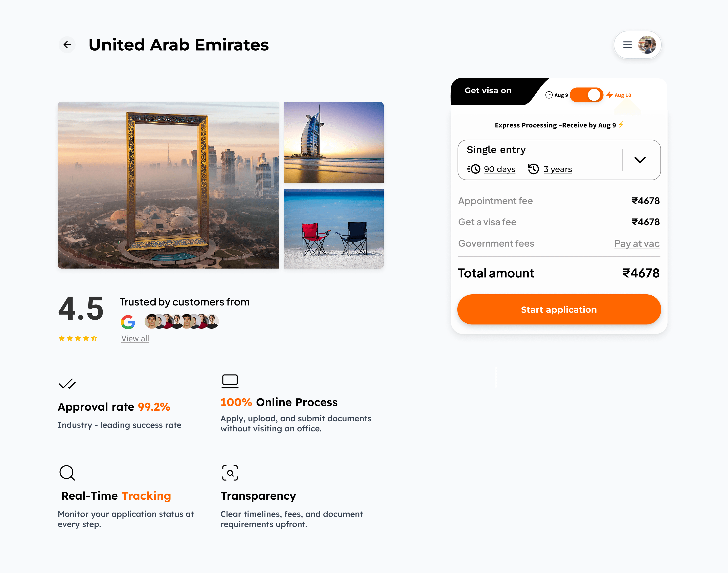Click the laptop icon above 100% Online Process

[x=230, y=381]
